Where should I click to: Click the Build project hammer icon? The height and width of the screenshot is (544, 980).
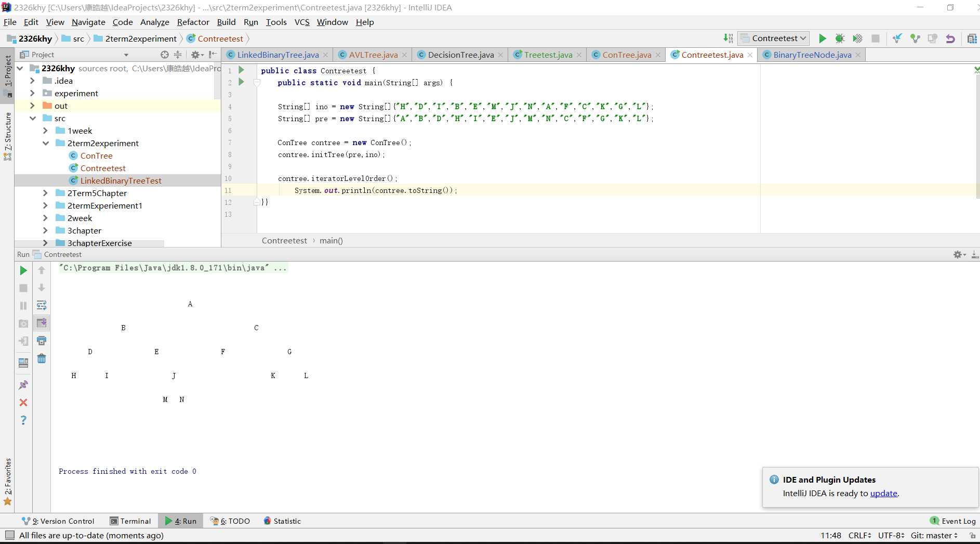(729, 38)
